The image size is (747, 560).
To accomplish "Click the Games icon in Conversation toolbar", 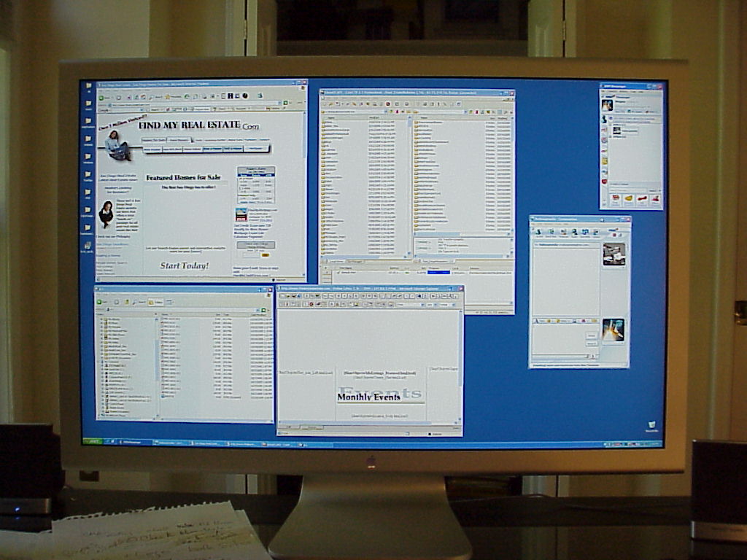I will pyautogui.click(x=595, y=233).
